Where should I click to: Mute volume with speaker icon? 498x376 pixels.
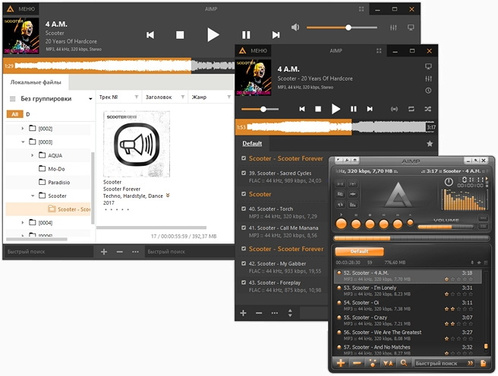pyautogui.click(x=295, y=27)
